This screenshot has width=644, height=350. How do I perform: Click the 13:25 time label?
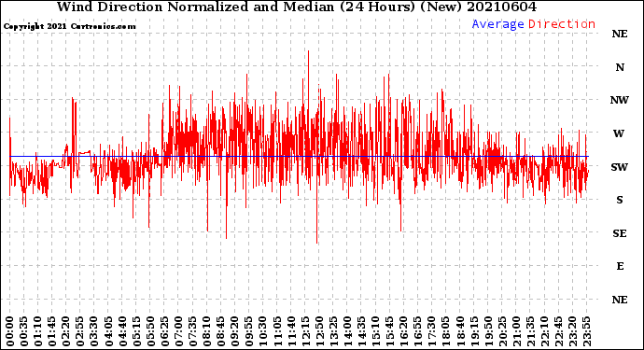[x=333, y=331]
